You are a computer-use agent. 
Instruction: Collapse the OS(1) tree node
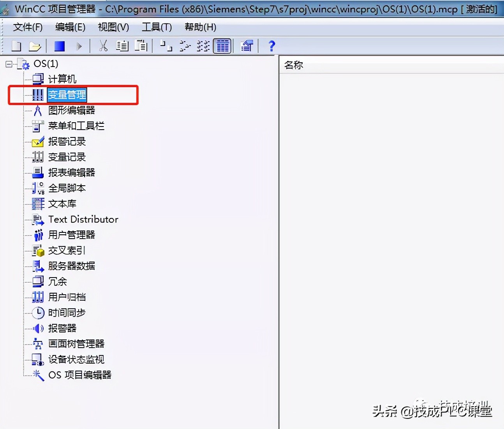point(9,63)
